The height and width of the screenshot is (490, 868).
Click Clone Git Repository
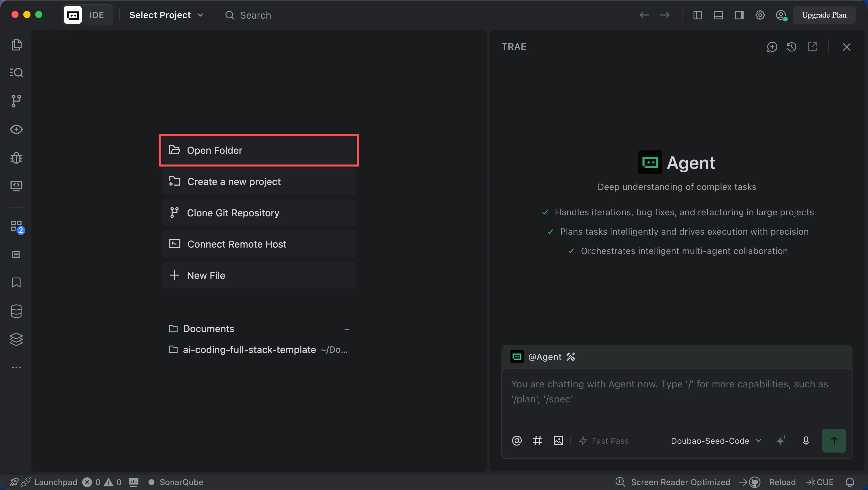[259, 213]
